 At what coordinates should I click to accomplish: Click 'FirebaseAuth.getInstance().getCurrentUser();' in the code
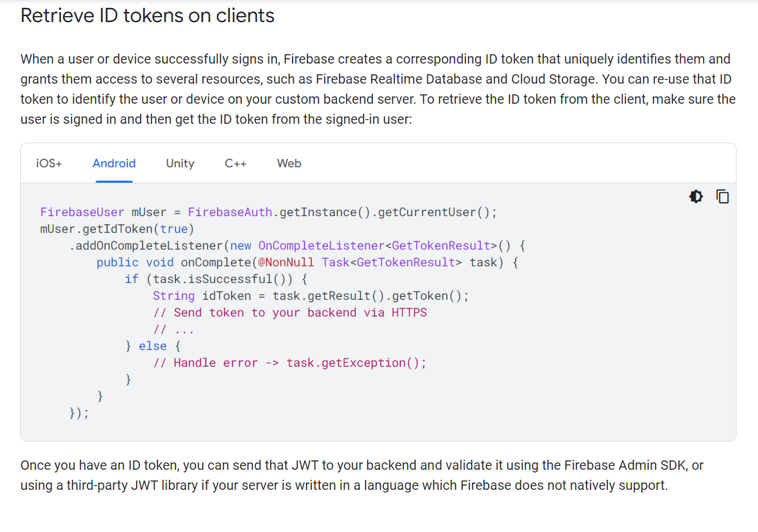(x=342, y=212)
